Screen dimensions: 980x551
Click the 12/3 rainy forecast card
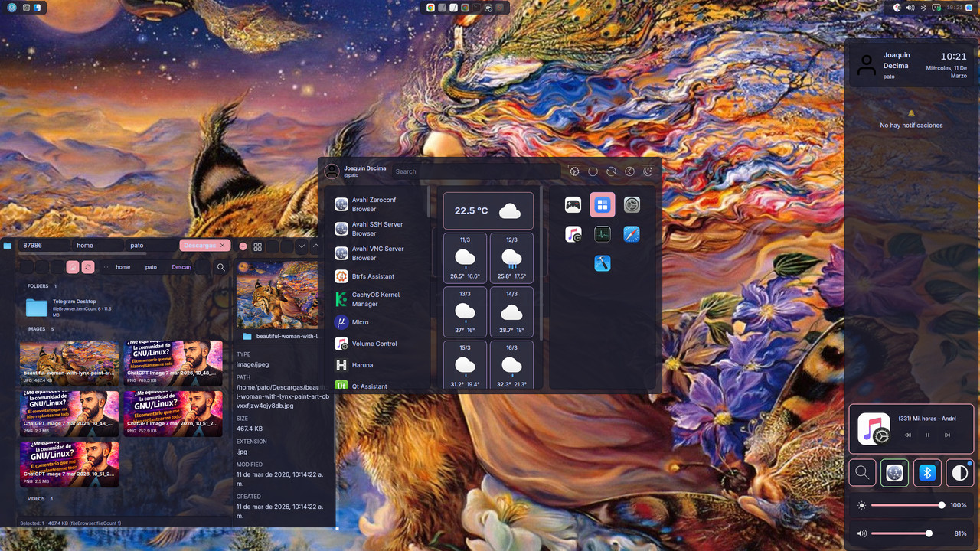[x=511, y=258]
